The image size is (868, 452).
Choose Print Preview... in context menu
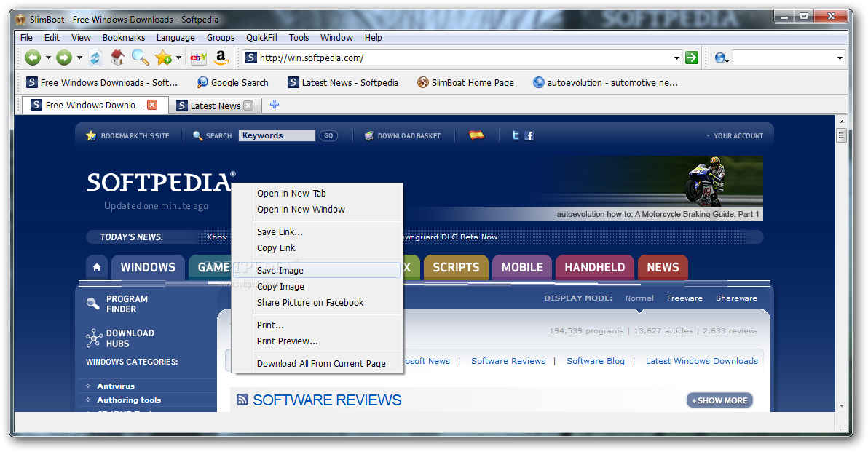317,341
